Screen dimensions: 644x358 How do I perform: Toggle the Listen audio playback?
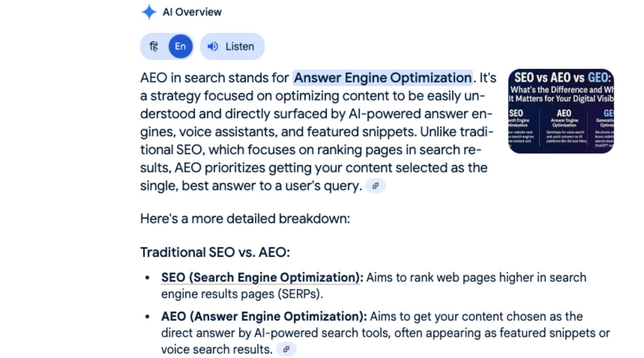point(232,46)
